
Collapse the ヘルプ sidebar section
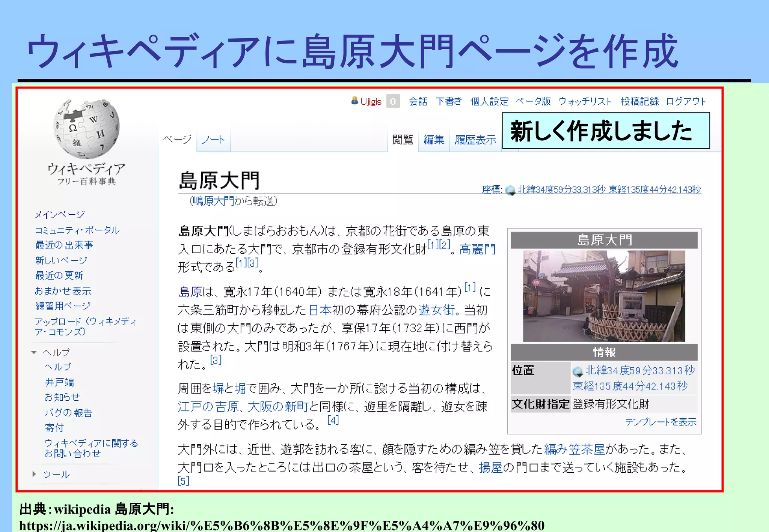[34, 352]
